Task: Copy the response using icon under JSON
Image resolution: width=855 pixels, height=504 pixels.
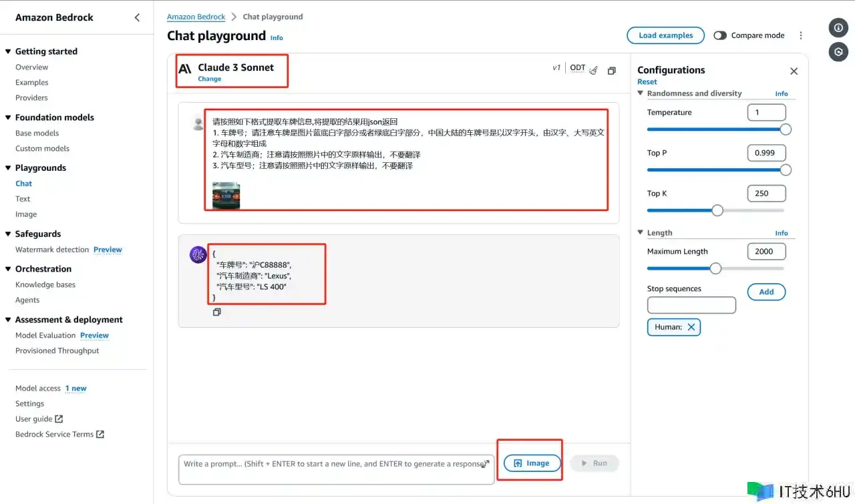Action: [216, 312]
